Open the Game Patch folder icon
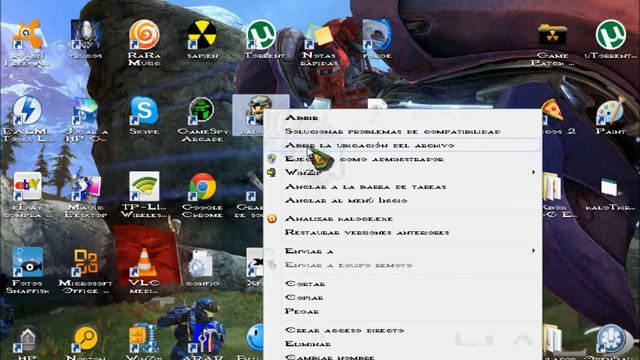The height and width of the screenshot is (360, 640). pyautogui.click(x=552, y=36)
